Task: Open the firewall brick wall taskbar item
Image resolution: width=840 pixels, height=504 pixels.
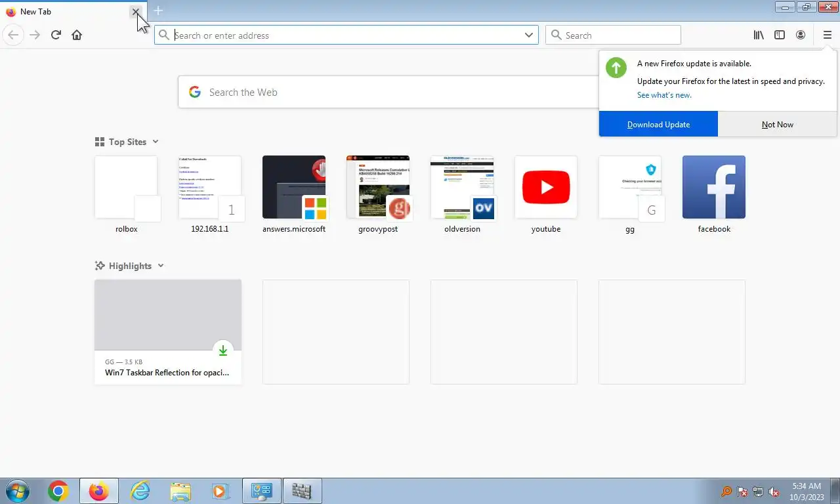Action: click(302, 491)
